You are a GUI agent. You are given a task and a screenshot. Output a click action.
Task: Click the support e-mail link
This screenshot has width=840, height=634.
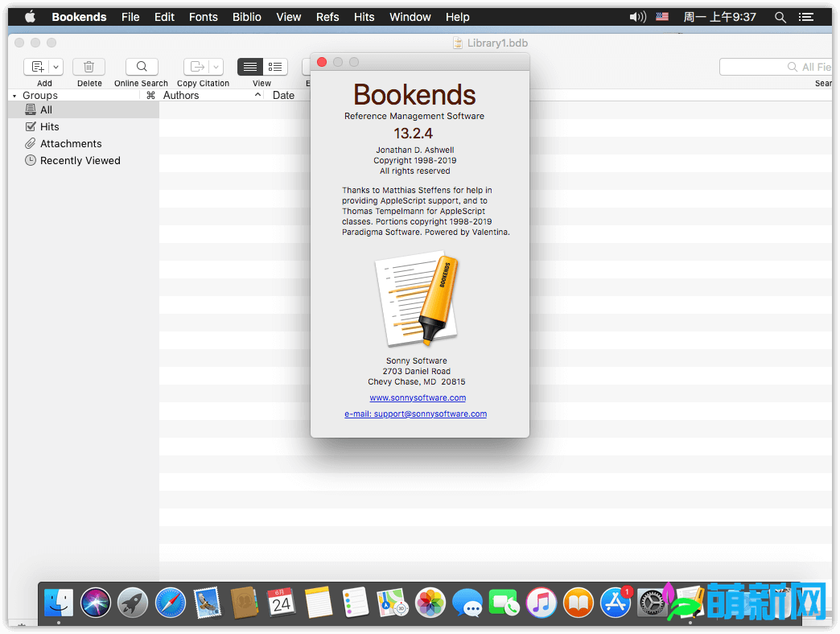[x=416, y=414]
